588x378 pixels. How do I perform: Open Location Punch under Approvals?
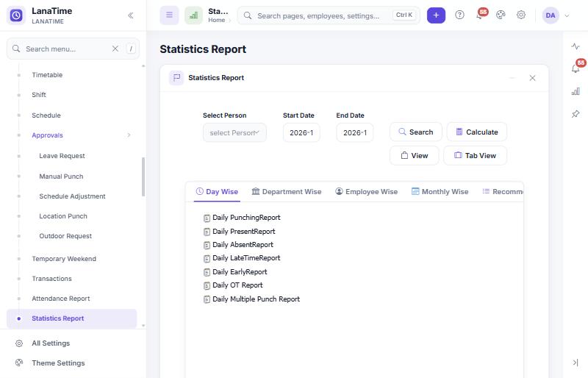[x=63, y=216]
